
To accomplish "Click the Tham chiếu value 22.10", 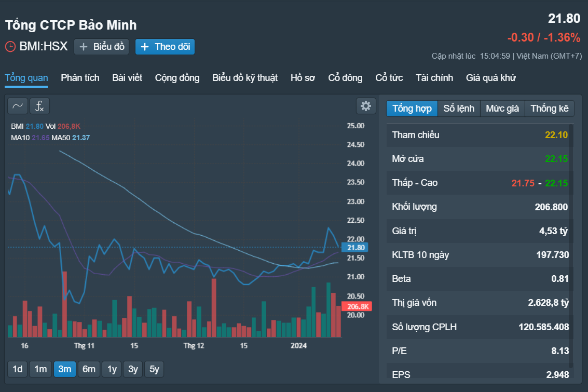I will (x=556, y=135).
